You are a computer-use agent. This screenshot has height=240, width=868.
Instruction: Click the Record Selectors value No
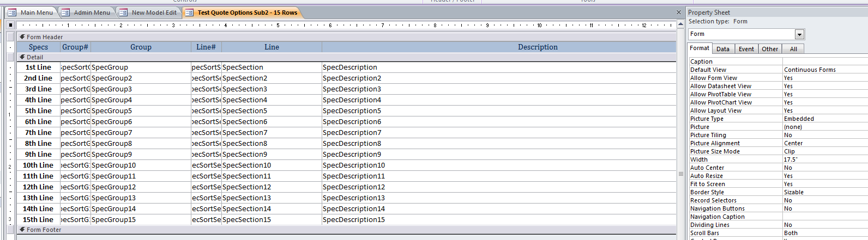point(825,200)
